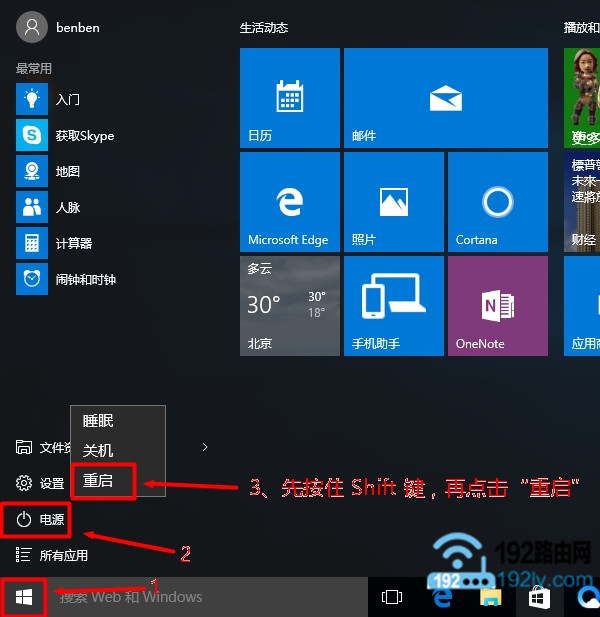Click the 搜索 Web 和 Windows search box
Image resolution: width=600 pixels, height=617 pixels.
pos(207,597)
